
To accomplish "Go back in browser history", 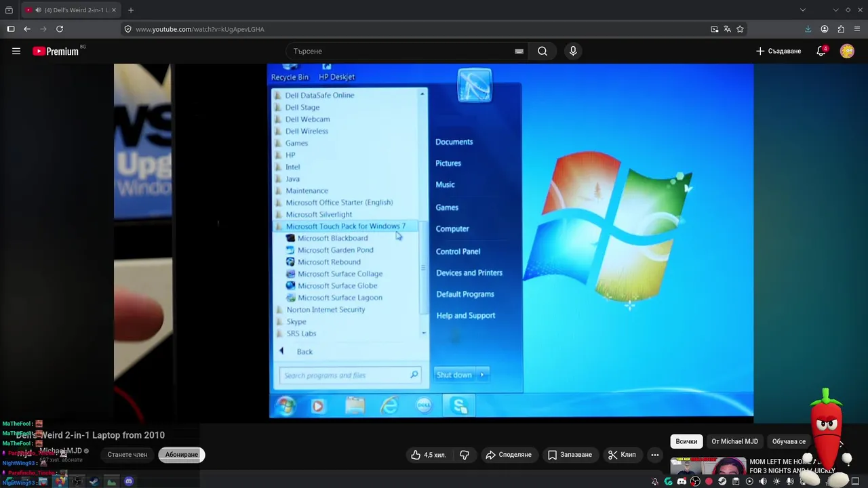I will click(27, 29).
